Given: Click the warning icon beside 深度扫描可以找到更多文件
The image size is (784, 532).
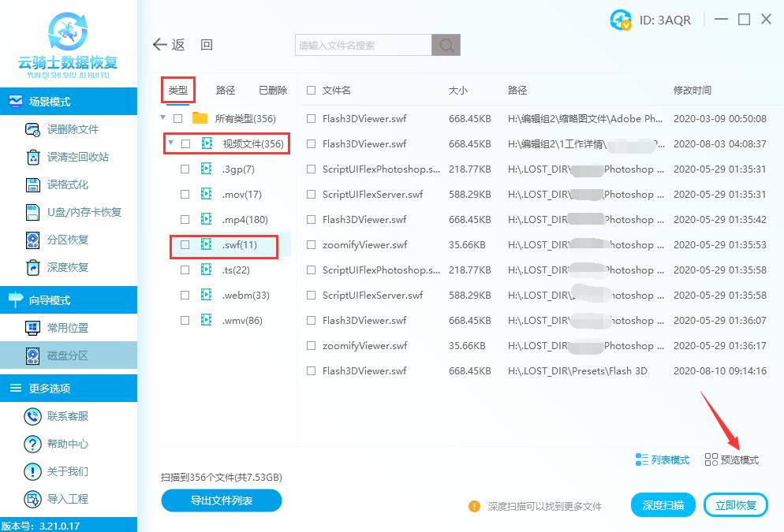Looking at the screenshot, I should pos(474,506).
